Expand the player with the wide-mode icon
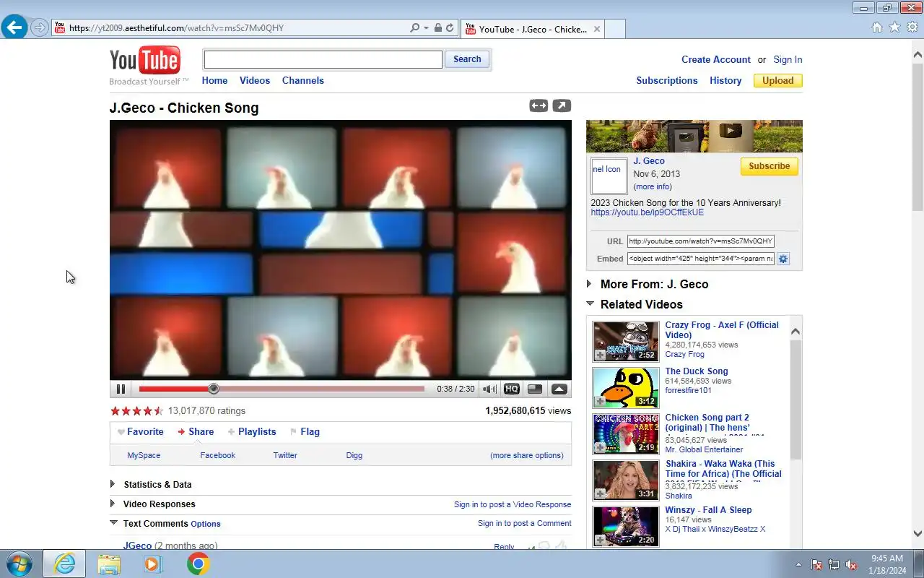The image size is (924, 578). point(539,105)
